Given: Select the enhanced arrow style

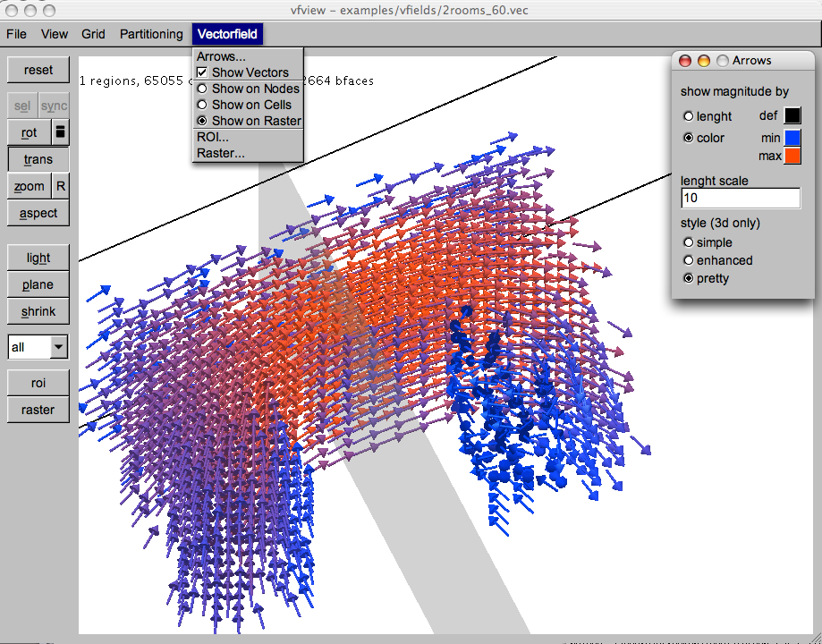Looking at the screenshot, I should 688,260.
